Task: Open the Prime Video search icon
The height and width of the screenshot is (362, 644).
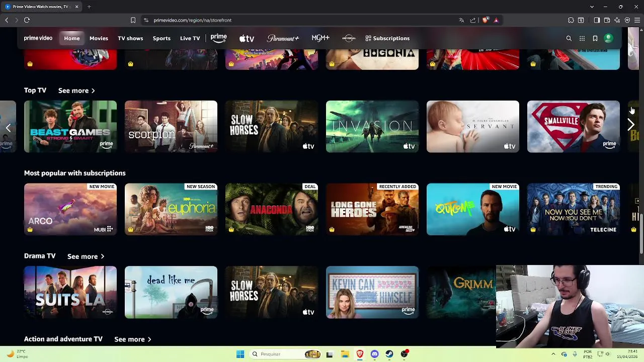Action: click(569, 38)
